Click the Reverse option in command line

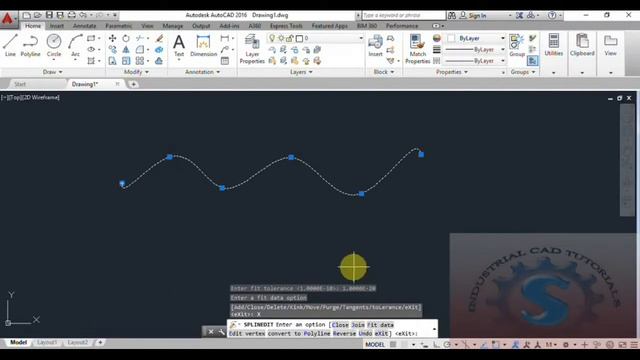coord(344,333)
